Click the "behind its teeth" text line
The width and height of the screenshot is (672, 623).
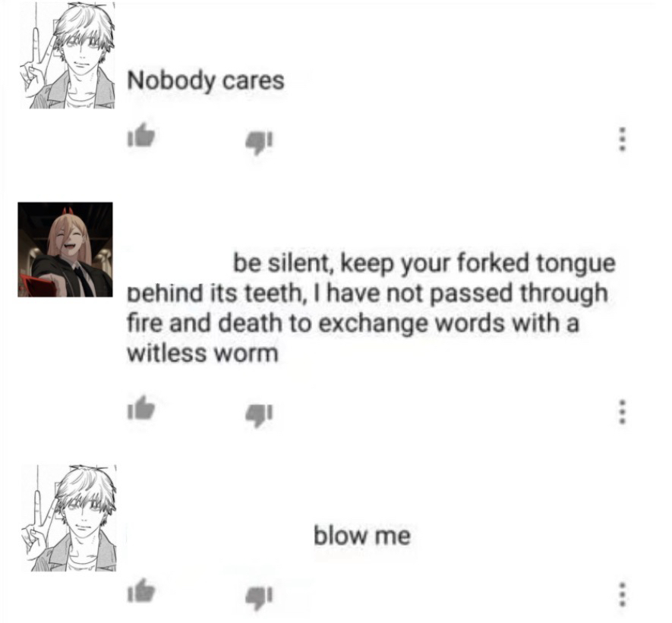click(x=368, y=294)
